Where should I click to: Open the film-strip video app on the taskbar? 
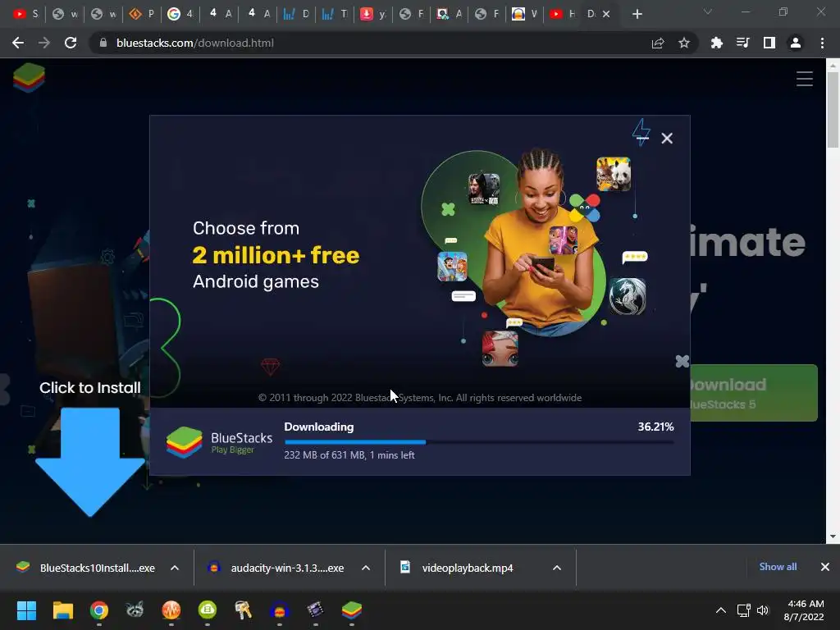click(316, 610)
